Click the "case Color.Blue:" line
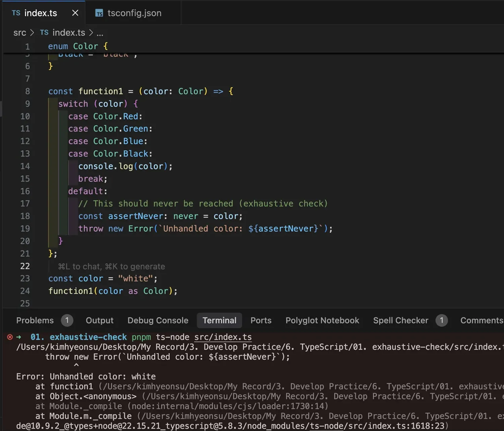This screenshot has width=504, height=431. (x=108, y=141)
